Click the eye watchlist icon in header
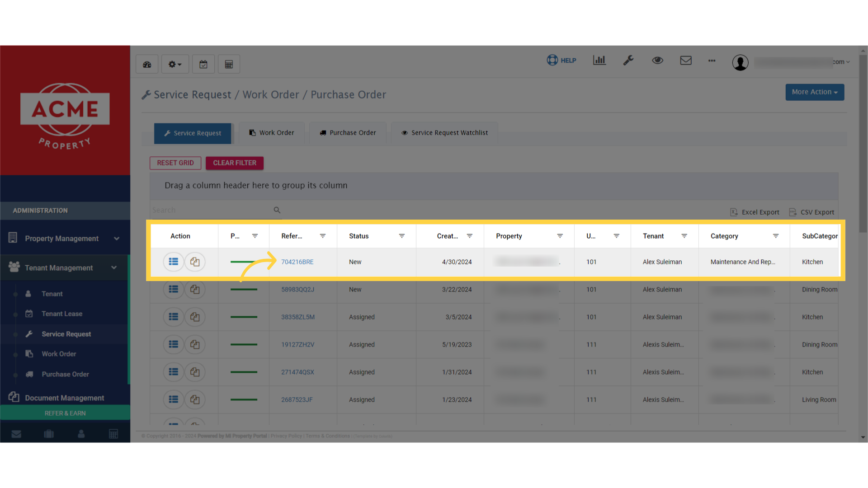 [x=657, y=60]
